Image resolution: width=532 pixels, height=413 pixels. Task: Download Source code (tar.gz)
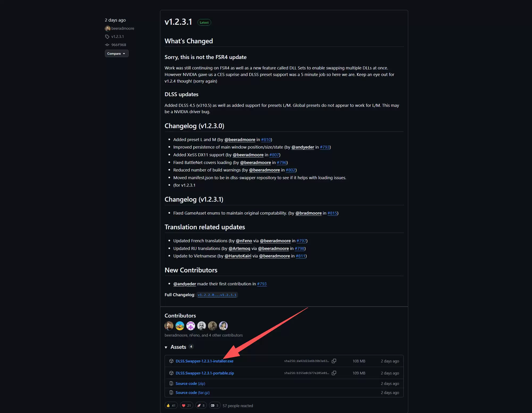(193, 393)
